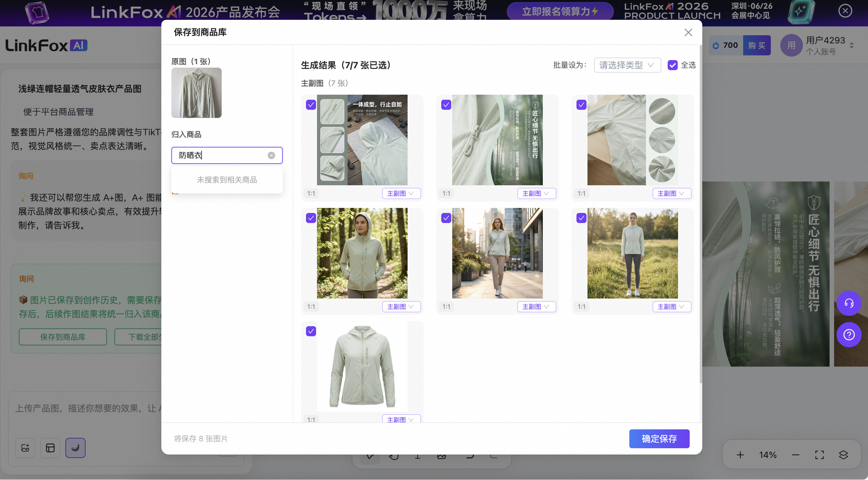Click the 将保存 8 张图片 footer text
868x480 pixels.
(x=201, y=439)
